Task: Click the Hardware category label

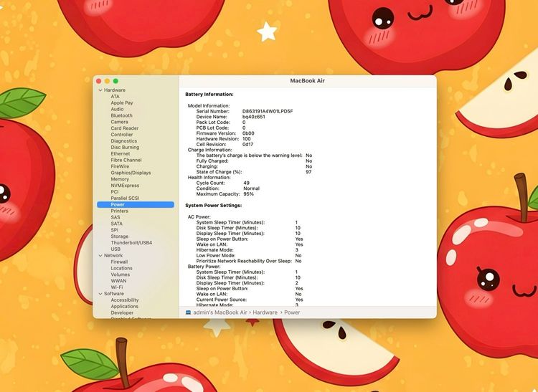Action: 115,90
